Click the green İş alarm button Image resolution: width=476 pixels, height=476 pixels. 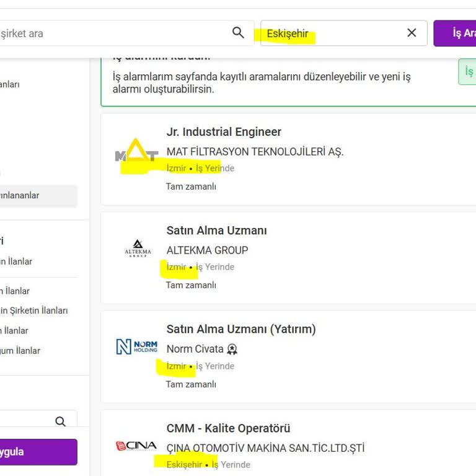[x=467, y=72]
